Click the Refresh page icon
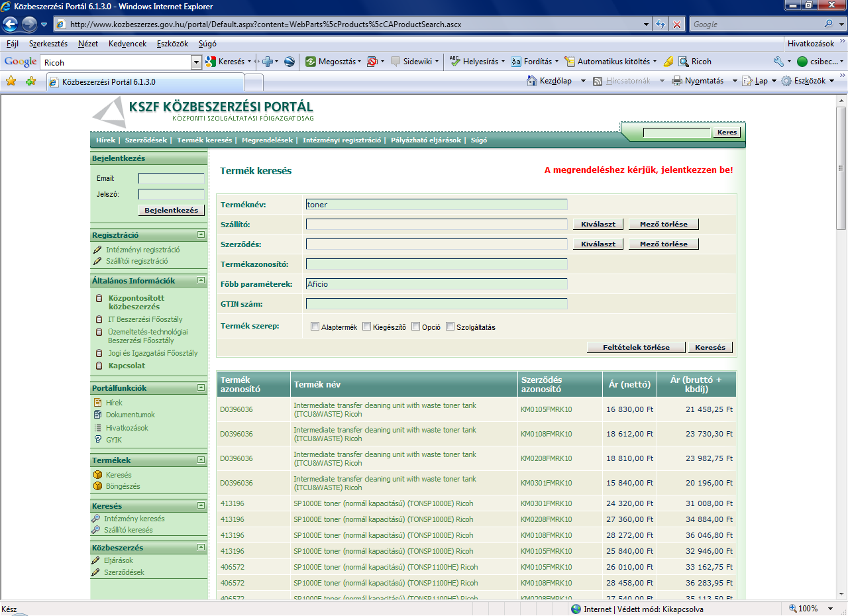Image resolution: width=848 pixels, height=616 pixels. pos(661,25)
